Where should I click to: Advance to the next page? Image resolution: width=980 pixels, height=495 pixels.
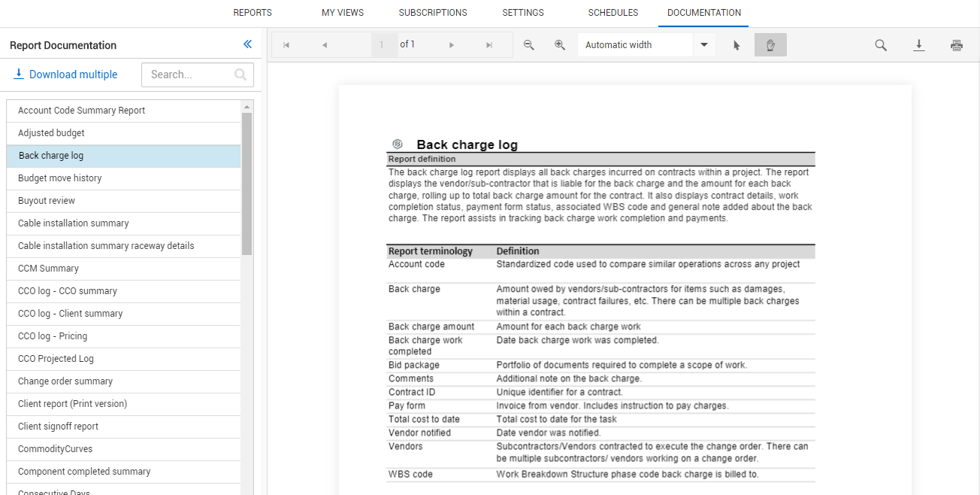(451, 44)
